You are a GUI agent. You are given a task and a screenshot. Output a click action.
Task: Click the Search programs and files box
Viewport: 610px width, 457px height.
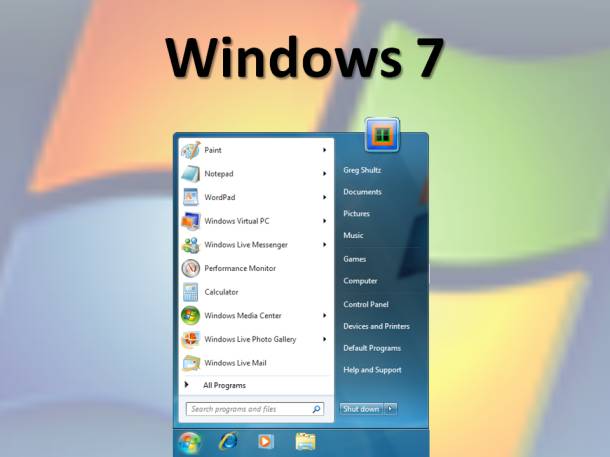[x=248, y=409]
